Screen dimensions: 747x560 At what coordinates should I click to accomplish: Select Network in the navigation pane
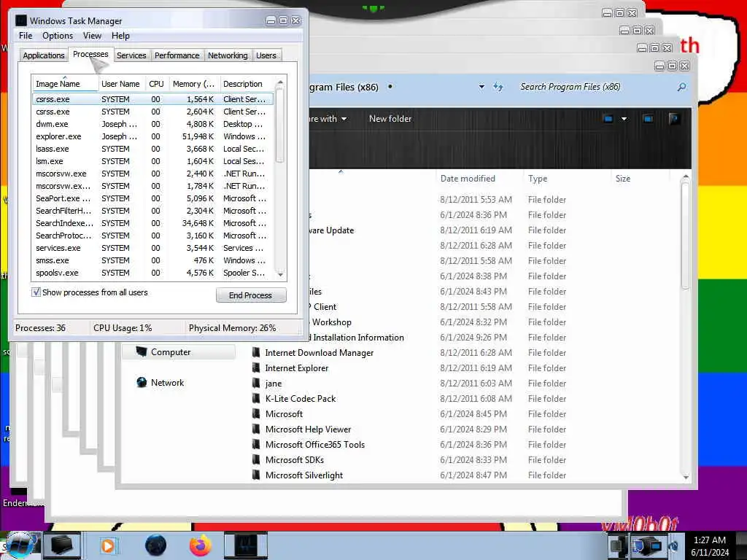pos(160,382)
